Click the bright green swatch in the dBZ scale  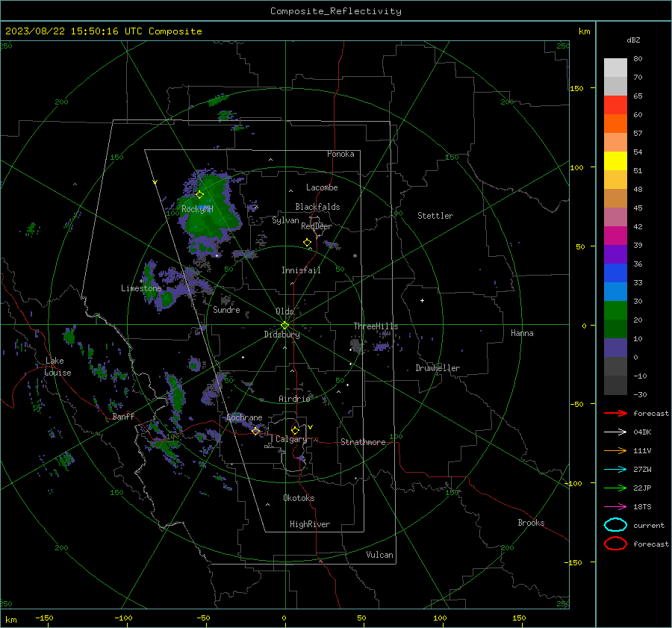coord(615,310)
